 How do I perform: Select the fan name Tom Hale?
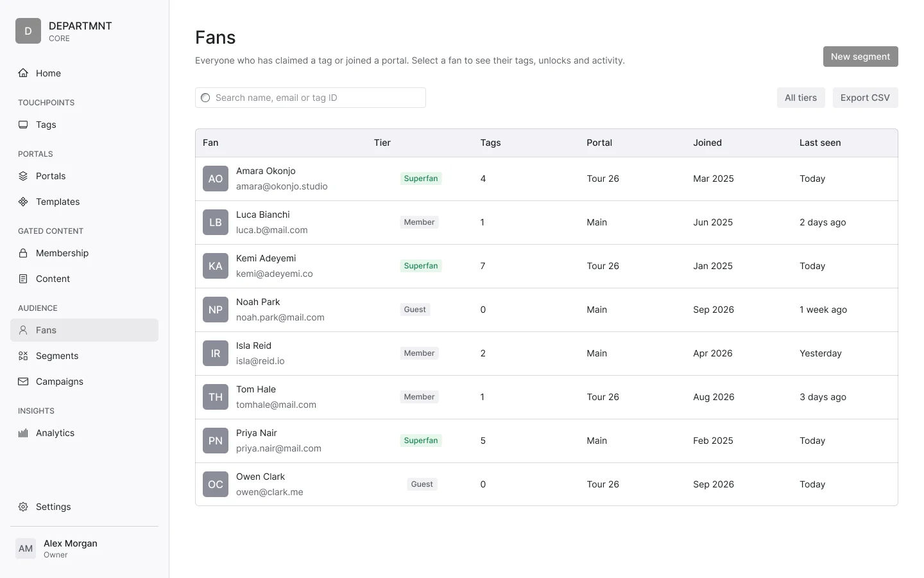[256, 389]
